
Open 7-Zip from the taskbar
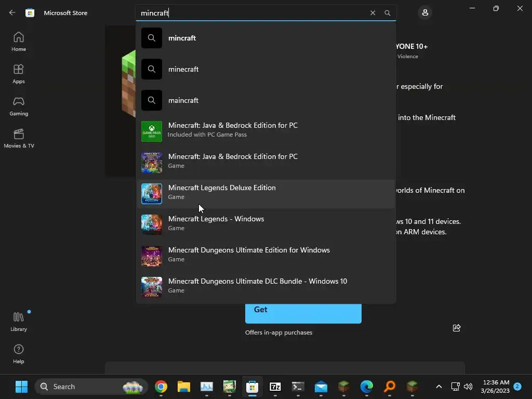[275, 387]
